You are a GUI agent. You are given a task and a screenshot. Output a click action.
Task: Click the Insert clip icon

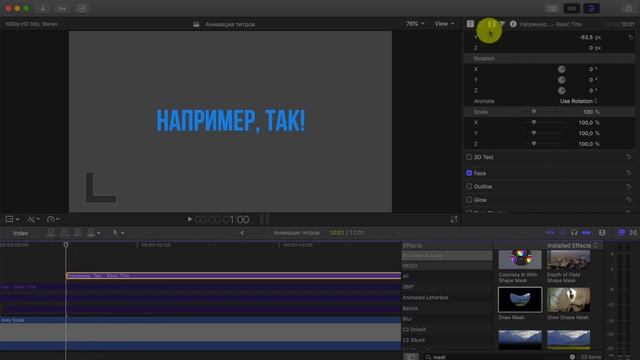coord(64,233)
